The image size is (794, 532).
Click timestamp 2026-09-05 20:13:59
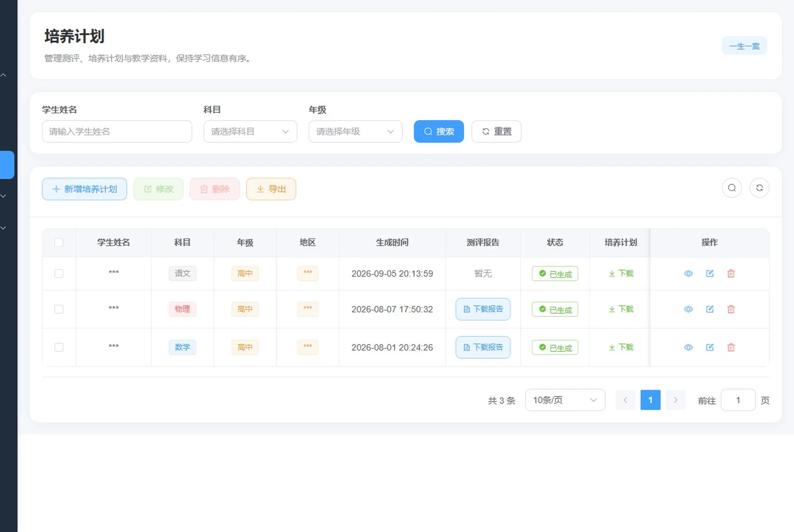[x=392, y=273]
